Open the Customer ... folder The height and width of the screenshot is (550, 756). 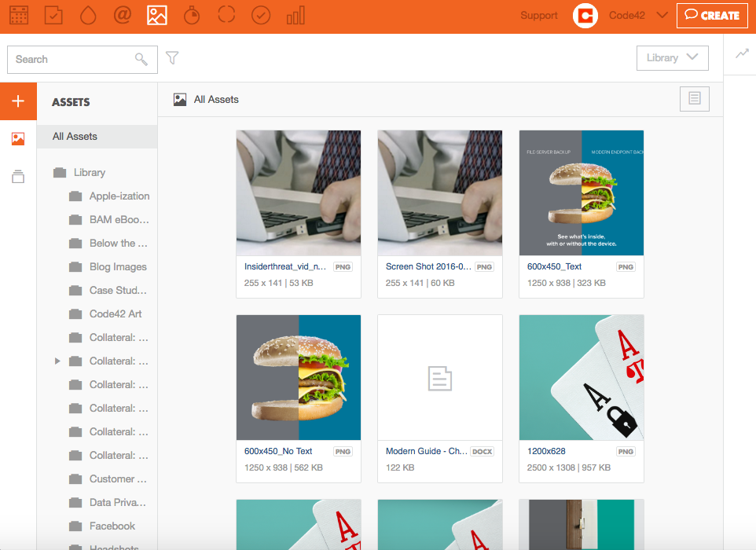[118, 479]
